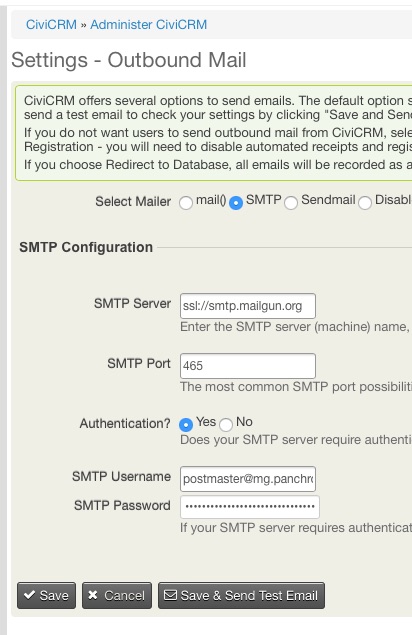Cancel the outbound mail changes
This screenshot has width=412, height=635.
[117, 595]
